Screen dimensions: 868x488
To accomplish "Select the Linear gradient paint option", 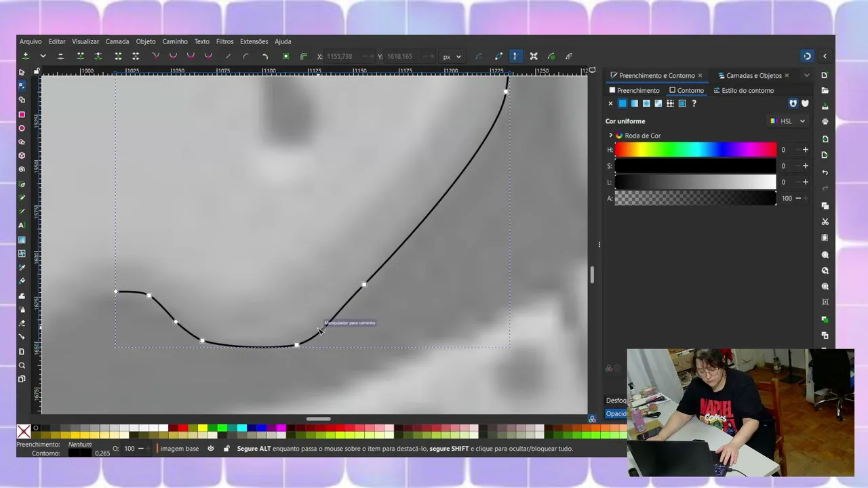I will 634,104.
